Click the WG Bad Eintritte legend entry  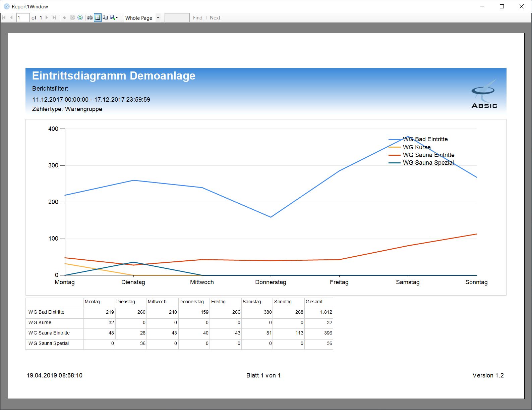click(425, 139)
